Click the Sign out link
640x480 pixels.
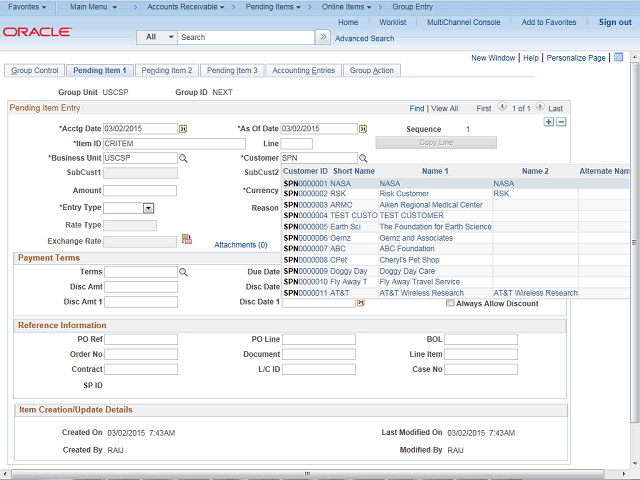[x=615, y=22]
